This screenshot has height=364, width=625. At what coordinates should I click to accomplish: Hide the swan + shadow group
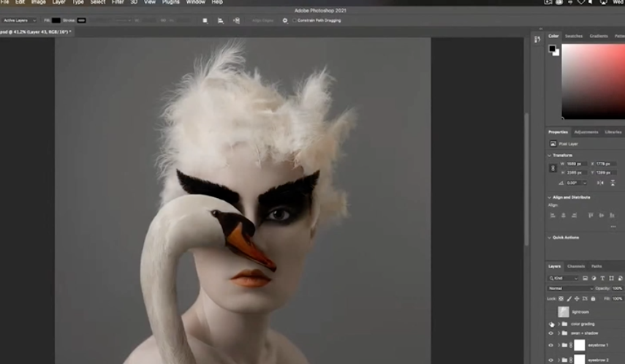point(551,333)
